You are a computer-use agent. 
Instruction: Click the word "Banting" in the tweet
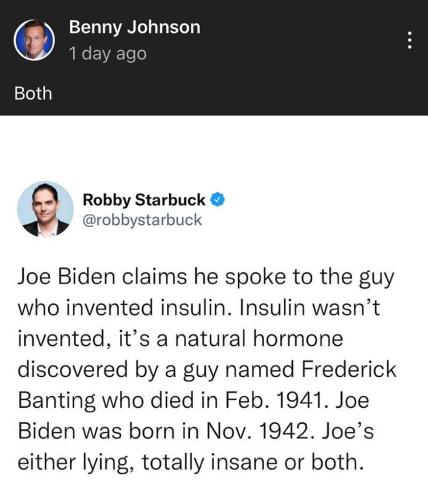56,401
